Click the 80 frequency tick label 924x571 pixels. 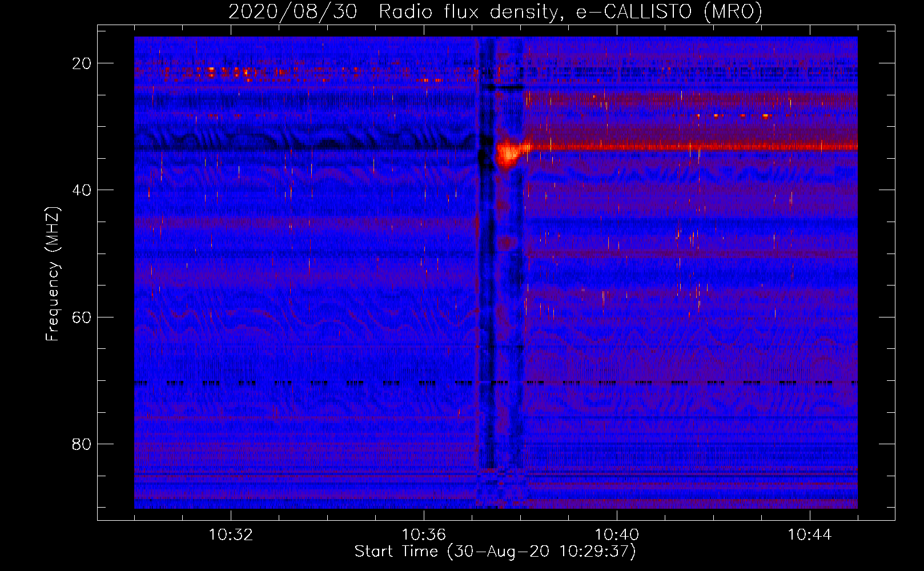82,444
